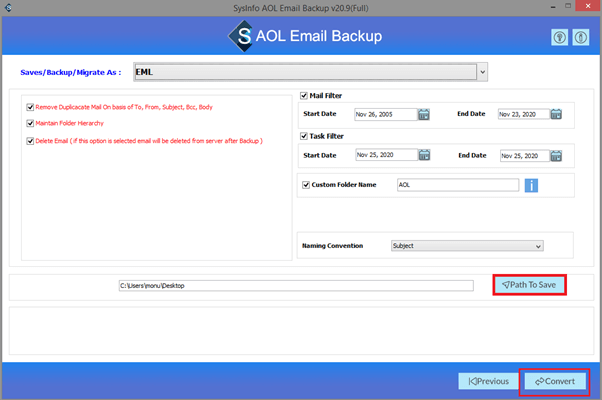Viewport: 602px width, 400px height.
Task: Click Task Filter Start Date field Nov 25, 2020
Action: click(386, 155)
